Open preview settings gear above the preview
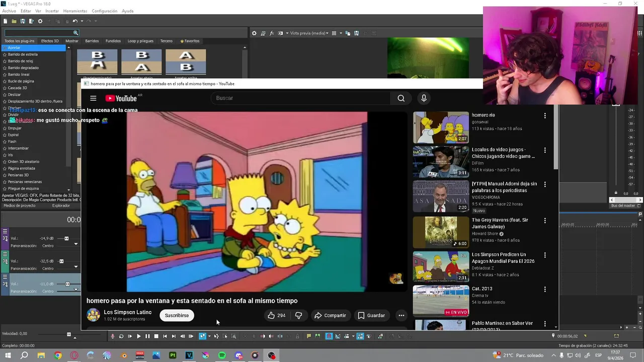 click(x=254, y=33)
